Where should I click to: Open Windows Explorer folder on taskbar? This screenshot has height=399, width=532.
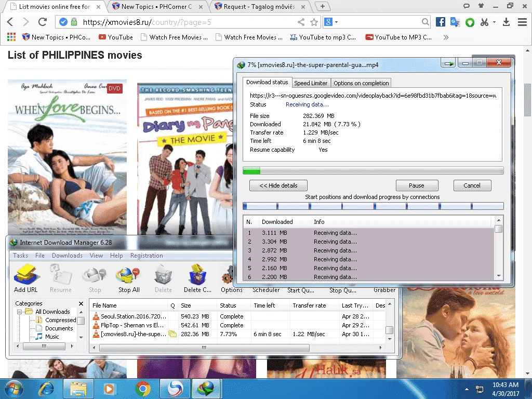tap(78, 389)
